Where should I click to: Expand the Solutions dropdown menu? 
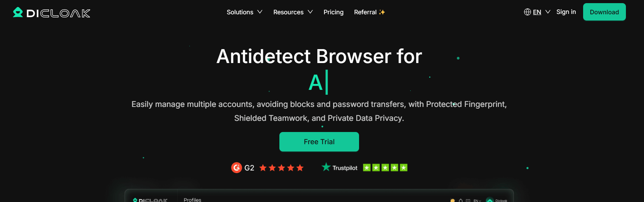244,12
